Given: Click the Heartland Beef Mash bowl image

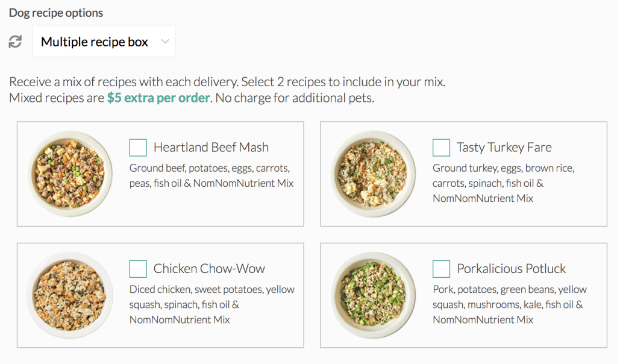Looking at the screenshot, I should 70,174.
